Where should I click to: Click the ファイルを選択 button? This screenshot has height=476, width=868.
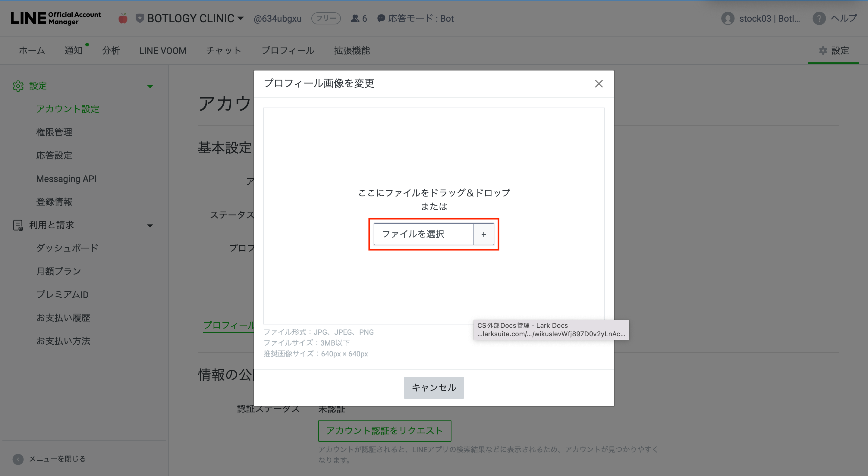pyautogui.click(x=423, y=234)
